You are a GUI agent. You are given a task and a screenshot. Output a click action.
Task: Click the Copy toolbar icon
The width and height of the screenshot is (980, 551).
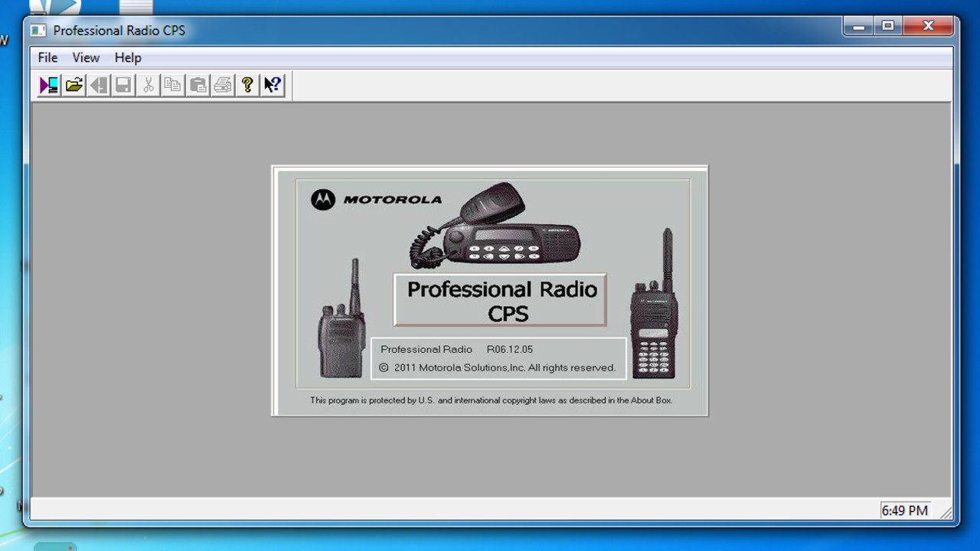coord(173,85)
